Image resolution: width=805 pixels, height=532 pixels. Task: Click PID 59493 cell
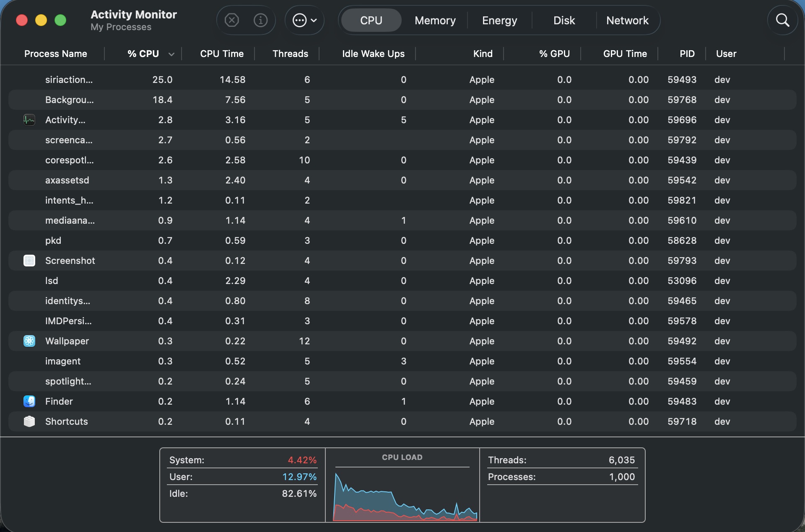(x=682, y=80)
